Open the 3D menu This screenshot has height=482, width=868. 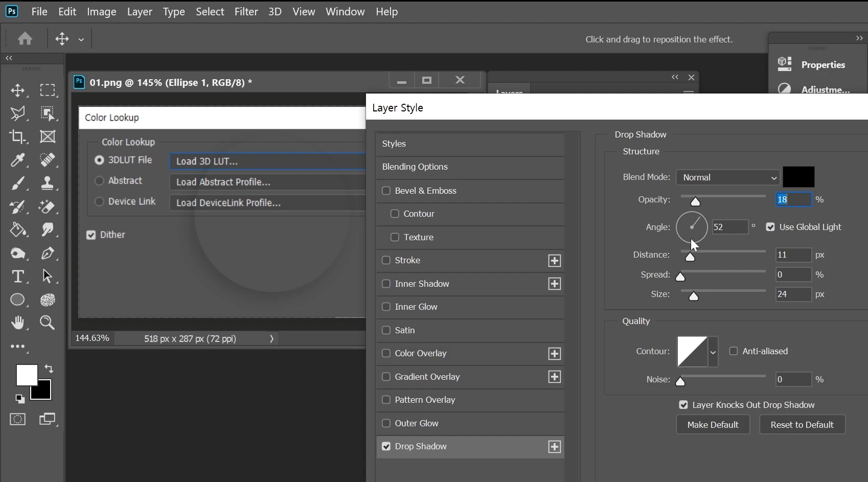coord(275,11)
